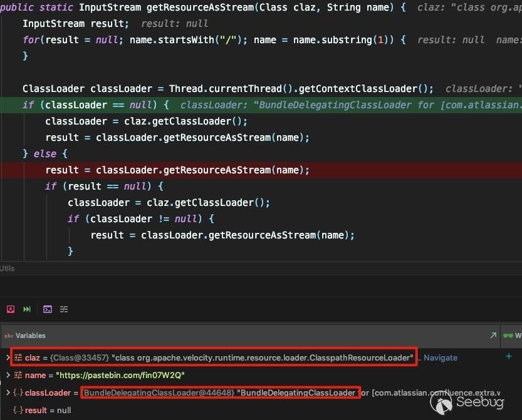Click the braces icon beside classLoader variable
This screenshot has width=522, height=420.
point(18,392)
